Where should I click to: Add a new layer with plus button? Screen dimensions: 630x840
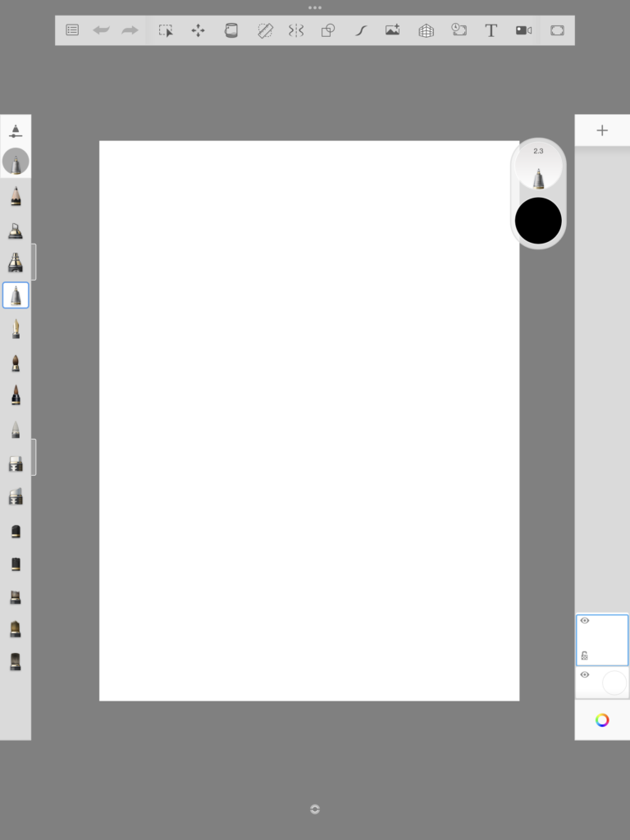(602, 130)
